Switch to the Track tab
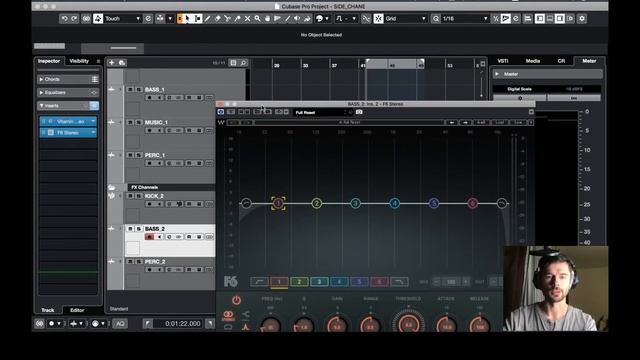 point(48,310)
